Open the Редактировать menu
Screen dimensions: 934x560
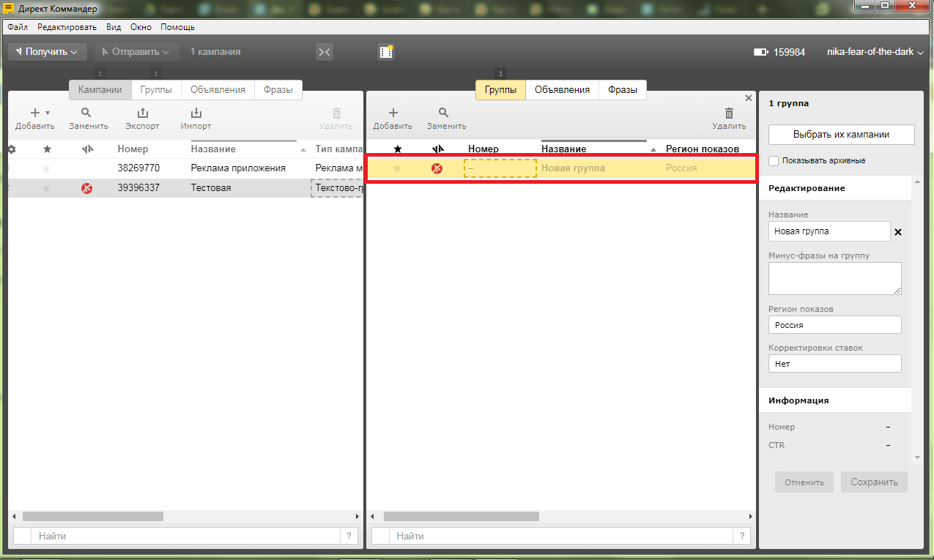[x=67, y=27]
